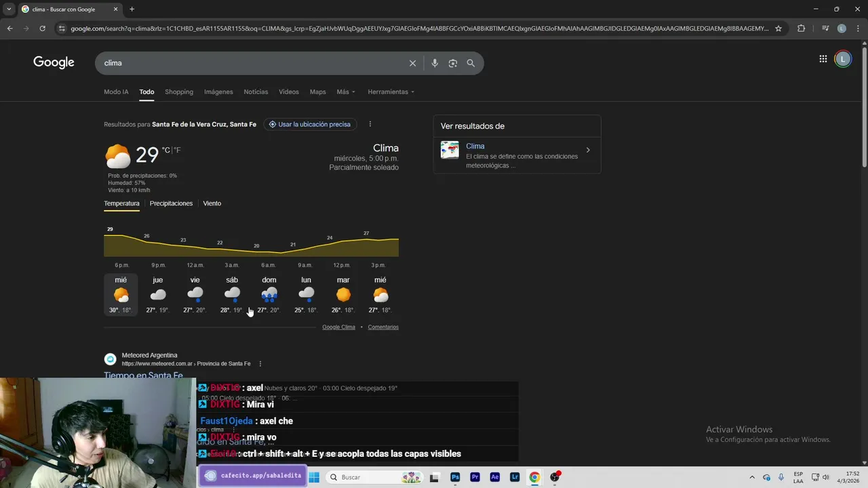Open the 'Tiempo en Santa Fe' result link

(x=143, y=375)
